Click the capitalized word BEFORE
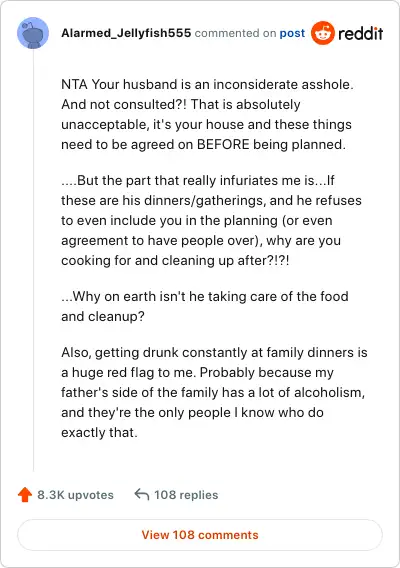Viewport: 400px width, 568px height. point(223,145)
